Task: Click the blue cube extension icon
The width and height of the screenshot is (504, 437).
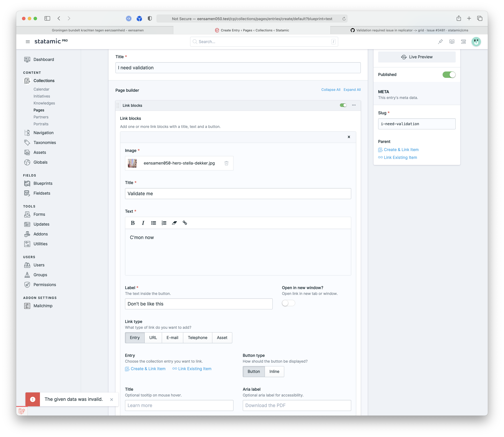Action: (139, 18)
